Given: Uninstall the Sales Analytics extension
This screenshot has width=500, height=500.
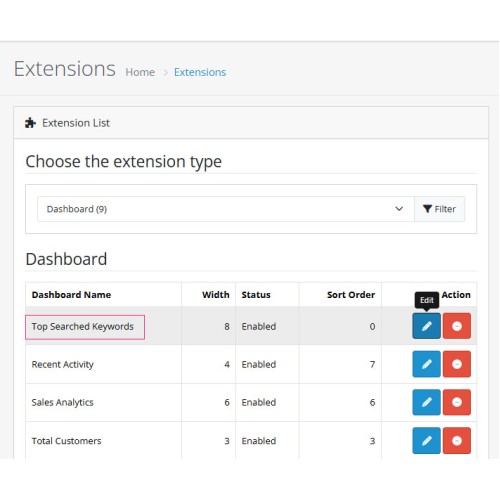Looking at the screenshot, I should tap(457, 402).
